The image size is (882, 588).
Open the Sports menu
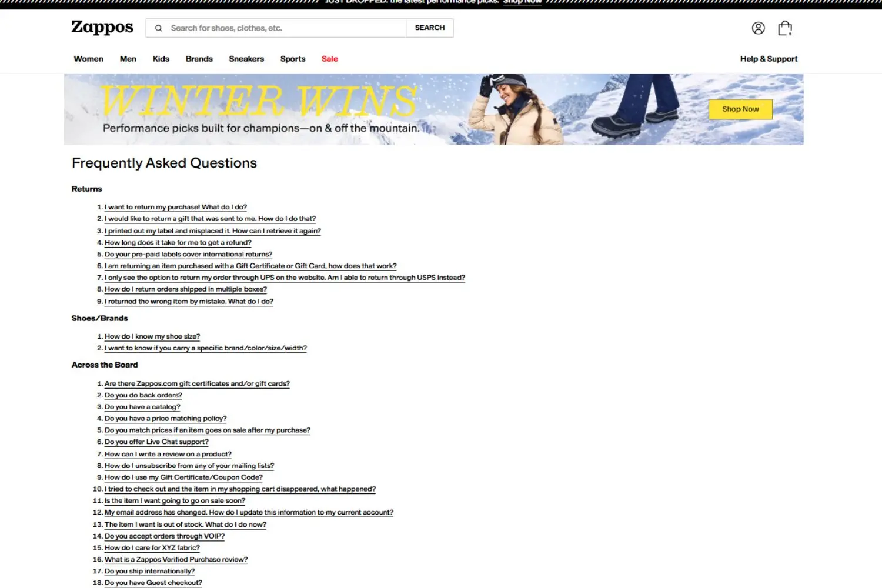tap(293, 59)
